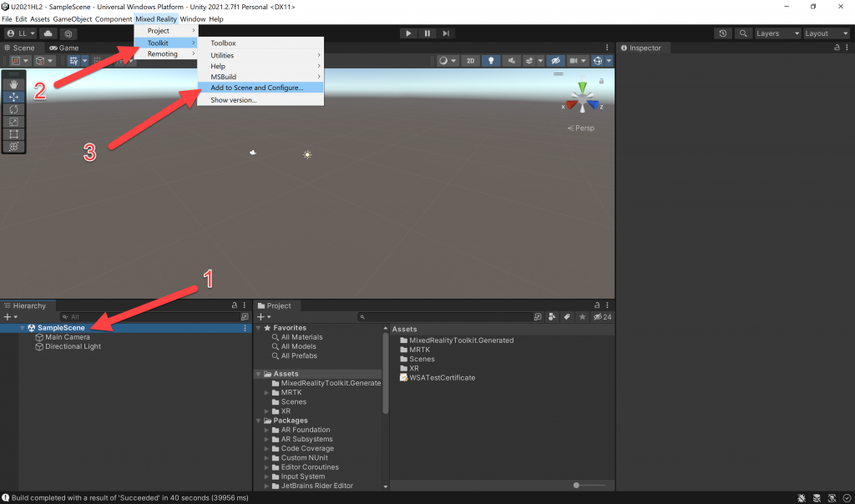Choose Add to Scene and Configure...

[261, 88]
